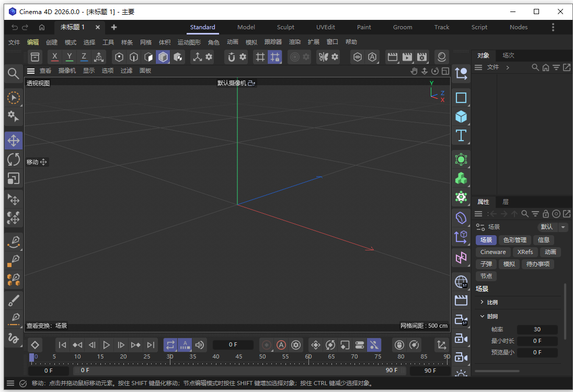Select the Pen spline tool
This screenshot has width=573, height=392.
tap(13, 241)
